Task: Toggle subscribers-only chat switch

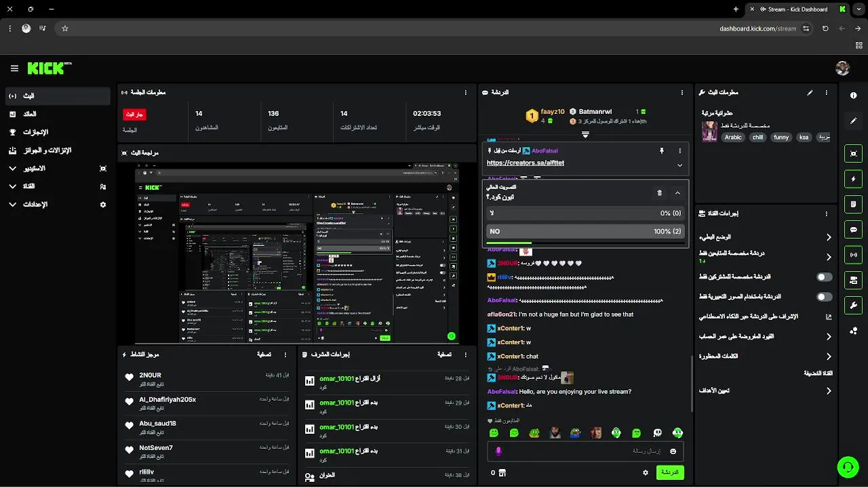Action: click(824, 277)
